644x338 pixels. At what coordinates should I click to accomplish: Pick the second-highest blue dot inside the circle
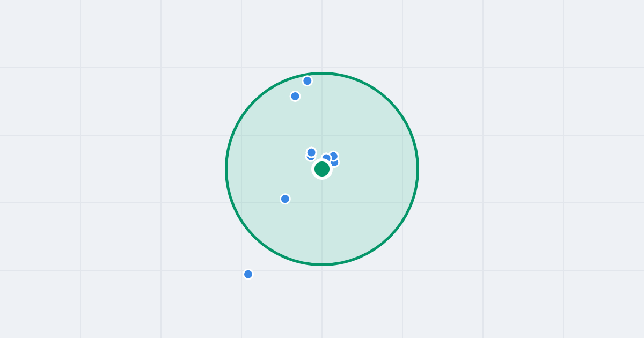coord(295,97)
